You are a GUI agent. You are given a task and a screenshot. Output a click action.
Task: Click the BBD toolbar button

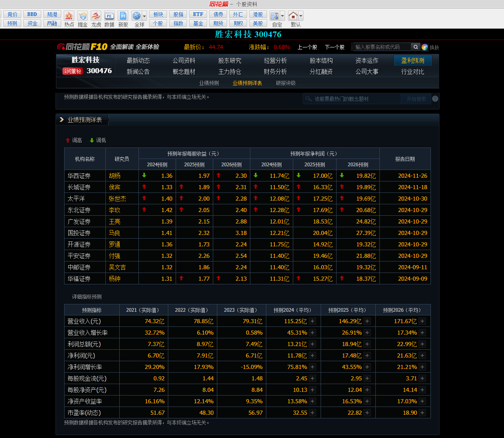[32, 14]
